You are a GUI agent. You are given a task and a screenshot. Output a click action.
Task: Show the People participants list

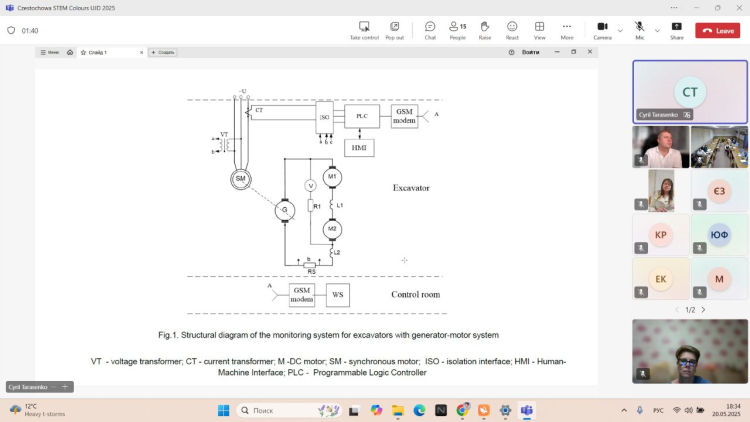[x=457, y=30]
